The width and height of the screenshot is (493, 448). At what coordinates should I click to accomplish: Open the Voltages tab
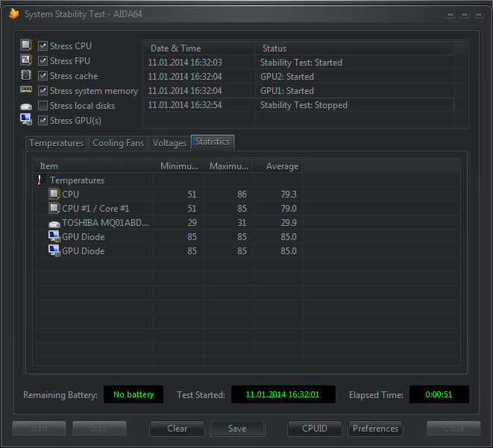[169, 143]
